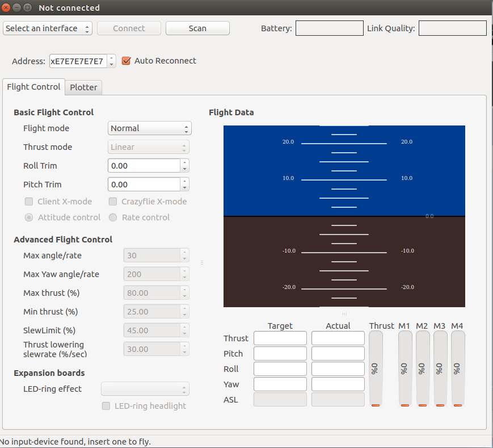Click the window maximize button

(x=27, y=8)
